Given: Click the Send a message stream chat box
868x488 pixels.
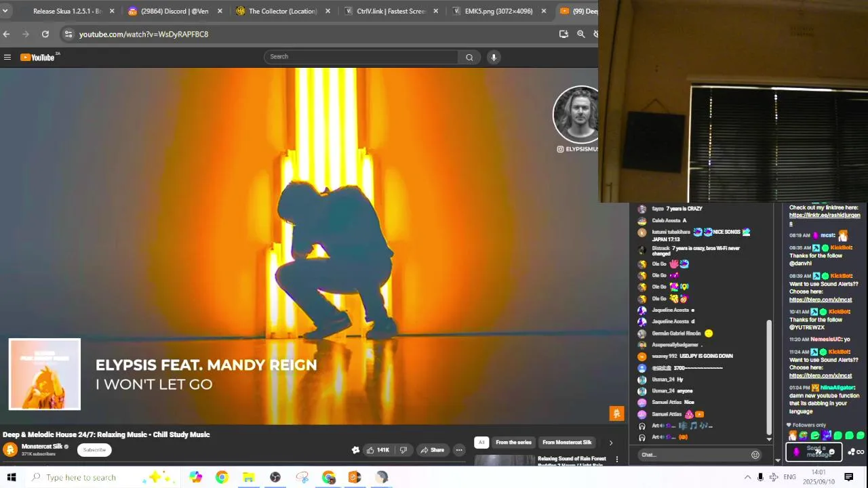Looking at the screenshot, I should pos(814,451).
